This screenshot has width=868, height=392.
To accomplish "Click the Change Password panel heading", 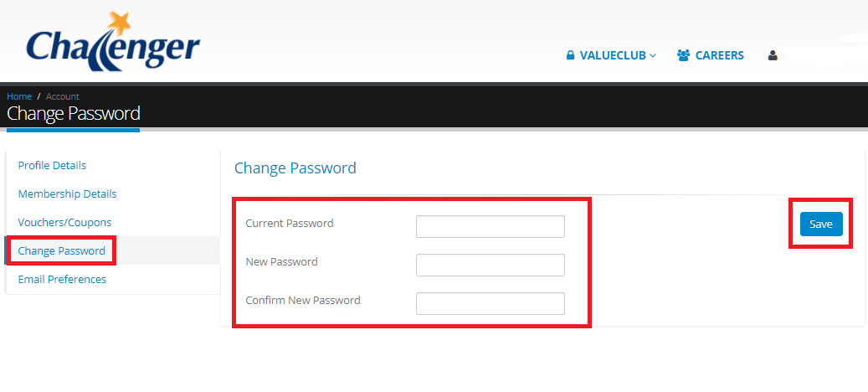I will 295,168.
